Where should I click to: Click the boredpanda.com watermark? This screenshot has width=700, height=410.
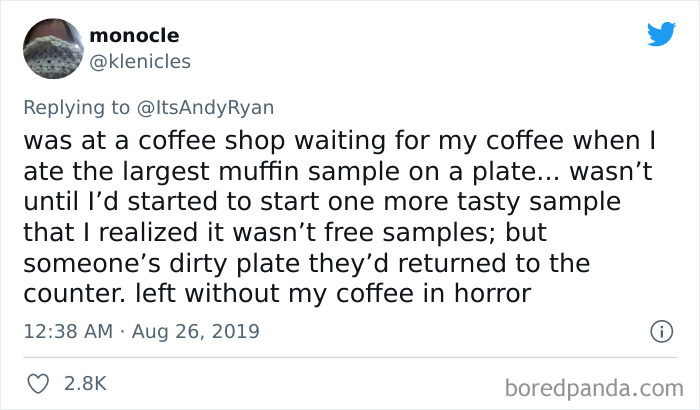[x=594, y=388]
